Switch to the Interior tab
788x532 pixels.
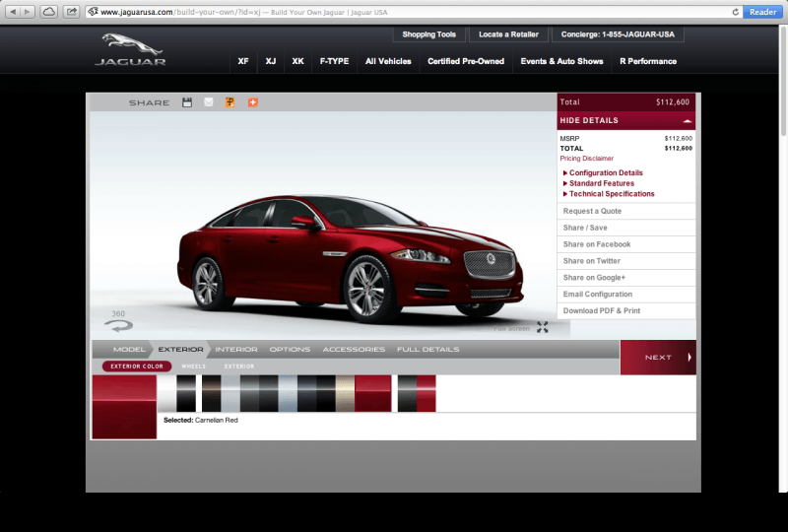coord(236,349)
